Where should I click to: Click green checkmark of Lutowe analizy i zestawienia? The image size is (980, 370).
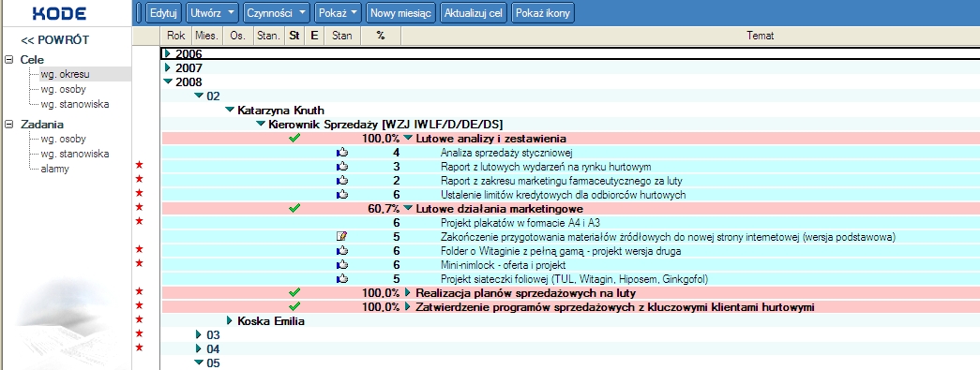[x=295, y=138]
